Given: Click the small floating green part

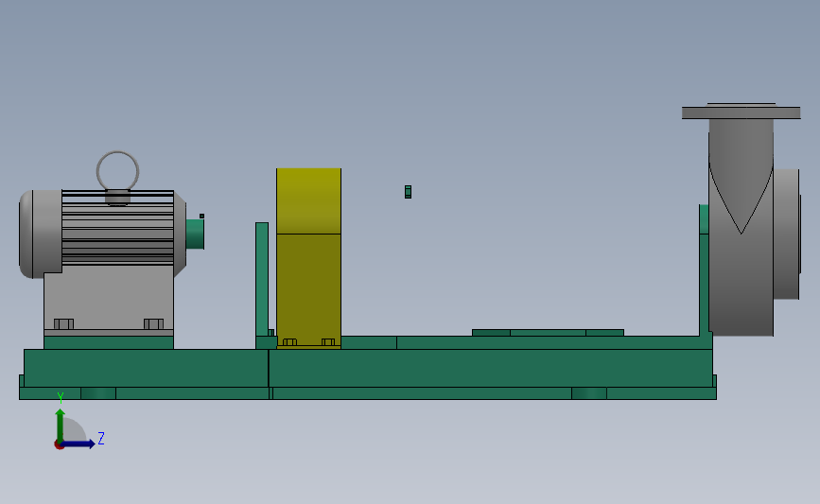Looking at the screenshot, I should (408, 192).
